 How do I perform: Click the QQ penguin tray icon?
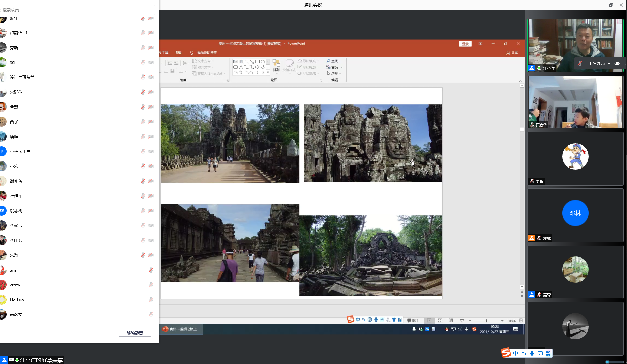pyautogui.click(x=447, y=329)
